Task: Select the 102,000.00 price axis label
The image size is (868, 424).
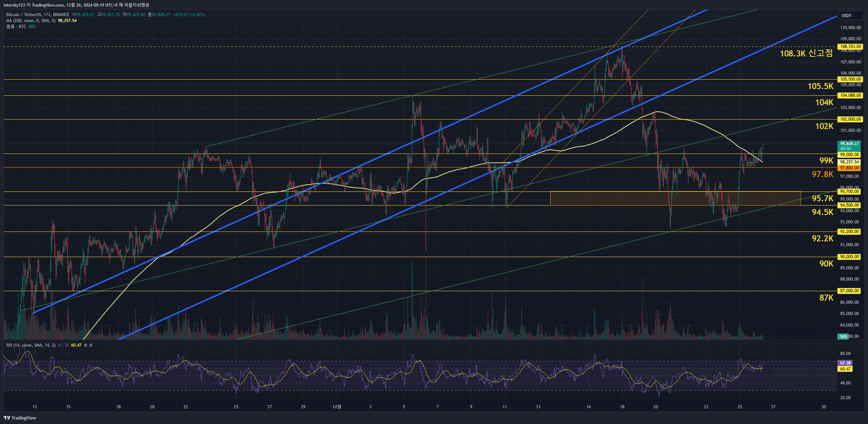Action: pos(850,119)
